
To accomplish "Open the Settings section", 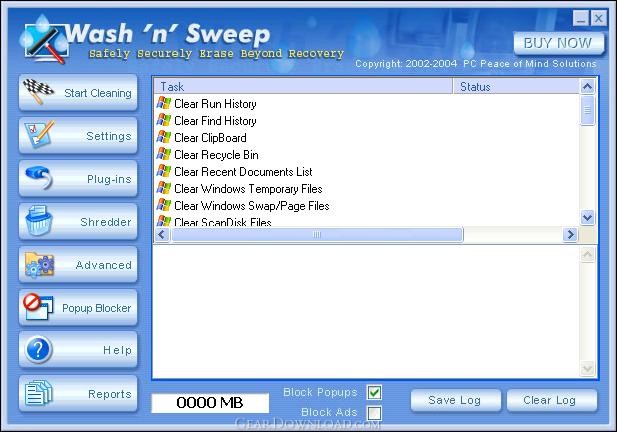I will [78, 135].
